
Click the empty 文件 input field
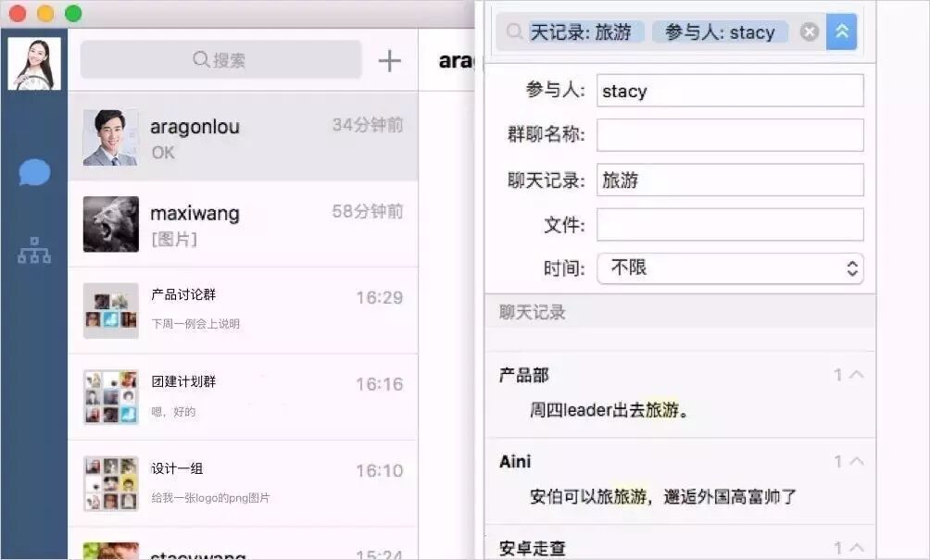(x=730, y=224)
